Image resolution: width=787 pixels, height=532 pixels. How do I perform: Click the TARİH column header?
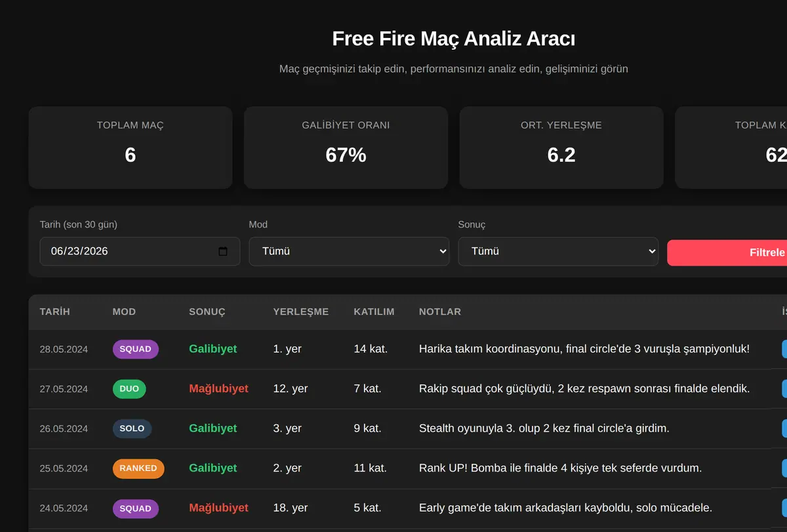click(x=55, y=312)
